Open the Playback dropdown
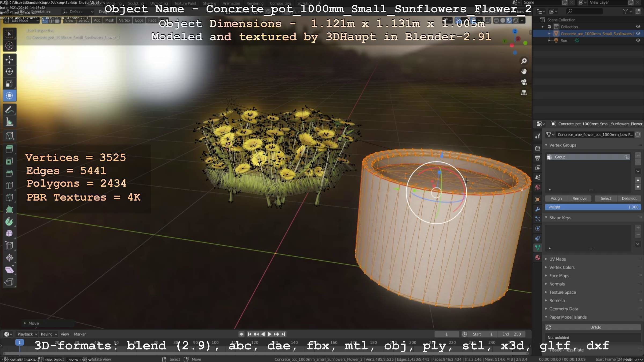Screen dimensions: 644x362 coord(27,334)
